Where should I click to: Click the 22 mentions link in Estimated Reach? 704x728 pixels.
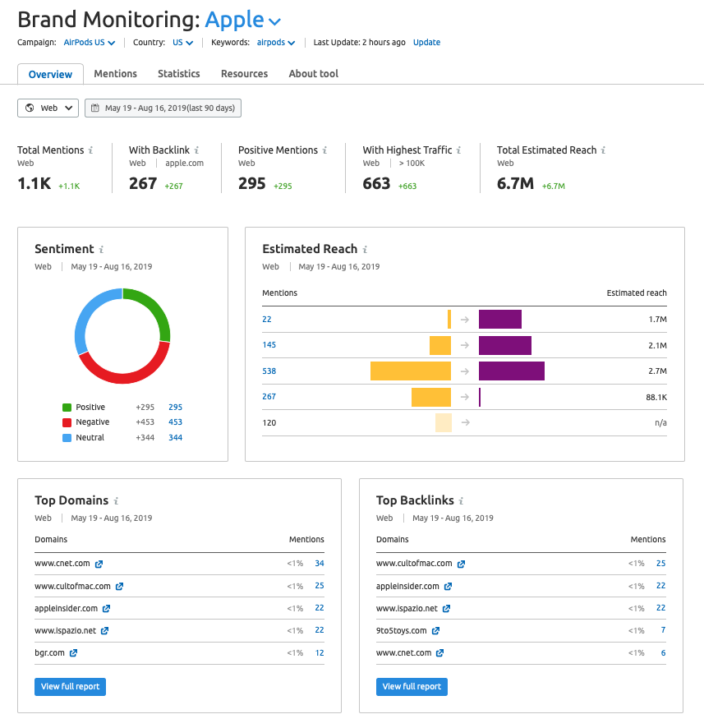pyautogui.click(x=267, y=320)
